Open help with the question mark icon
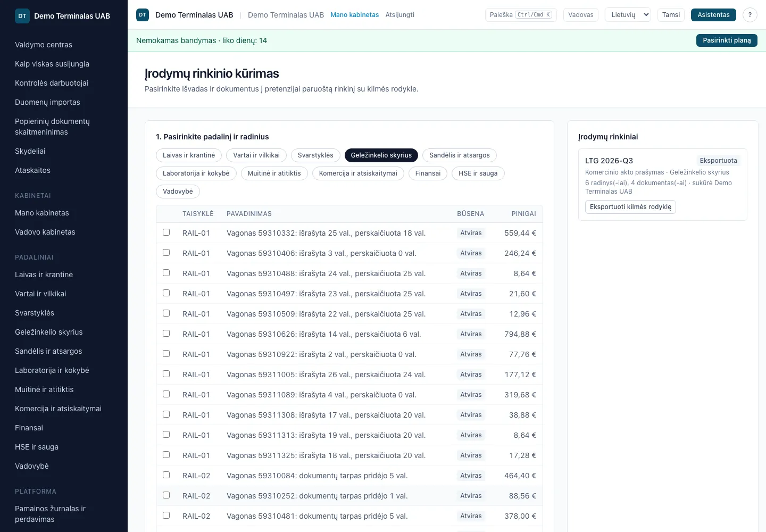 pos(750,15)
